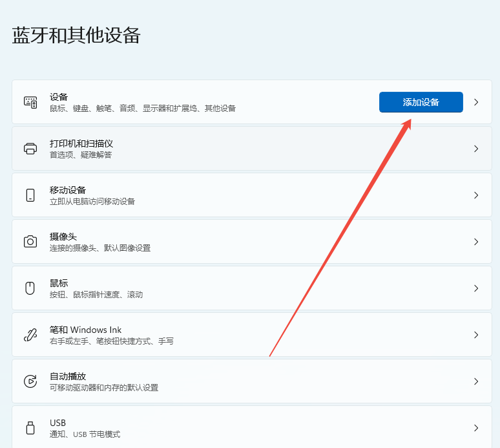This screenshot has width=500, height=448.
Task: Click description 右手或左手、笔按钮快捷方式、手写
Action: (x=112, y=341)
